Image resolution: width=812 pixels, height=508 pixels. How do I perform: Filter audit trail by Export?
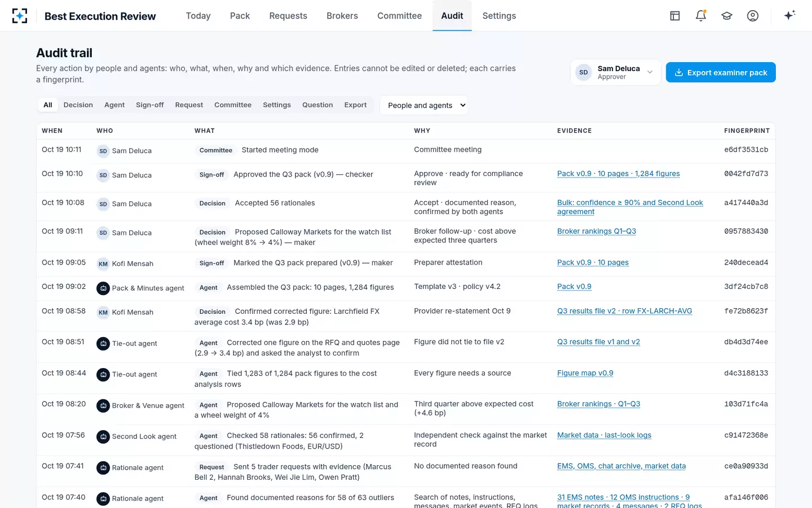(x=355, y=105)
